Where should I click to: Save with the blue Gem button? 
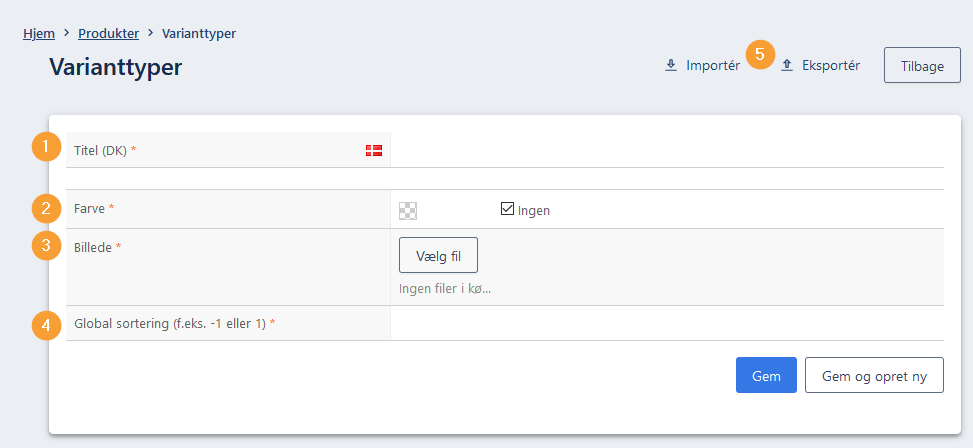pos(766,375)
